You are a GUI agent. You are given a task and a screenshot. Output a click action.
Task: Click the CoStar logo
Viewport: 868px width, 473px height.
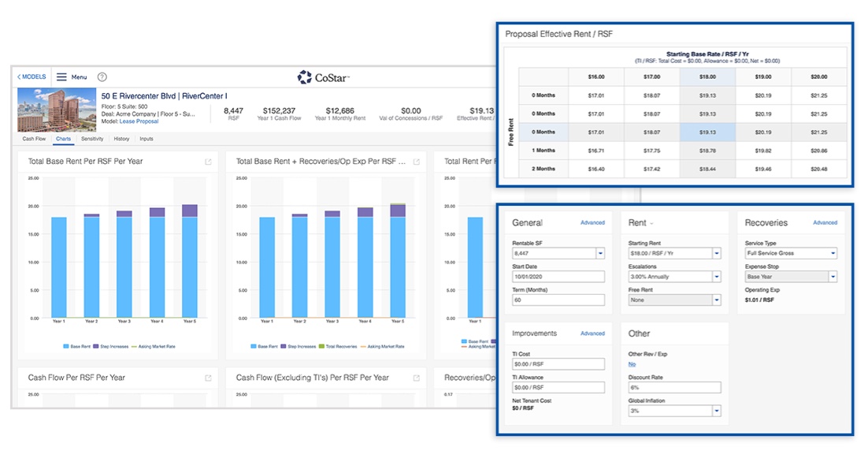click(x=323, y=77)
